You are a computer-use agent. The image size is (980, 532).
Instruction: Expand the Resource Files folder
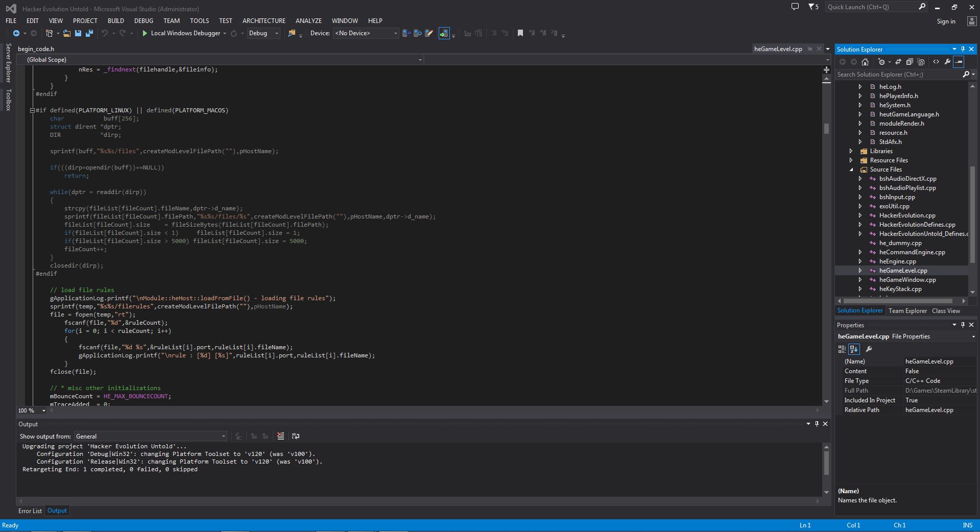tap(851, 160)
